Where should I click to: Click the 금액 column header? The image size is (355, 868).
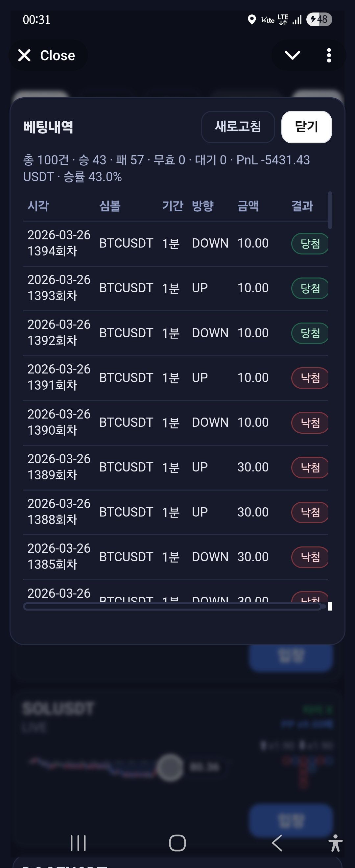248,206
